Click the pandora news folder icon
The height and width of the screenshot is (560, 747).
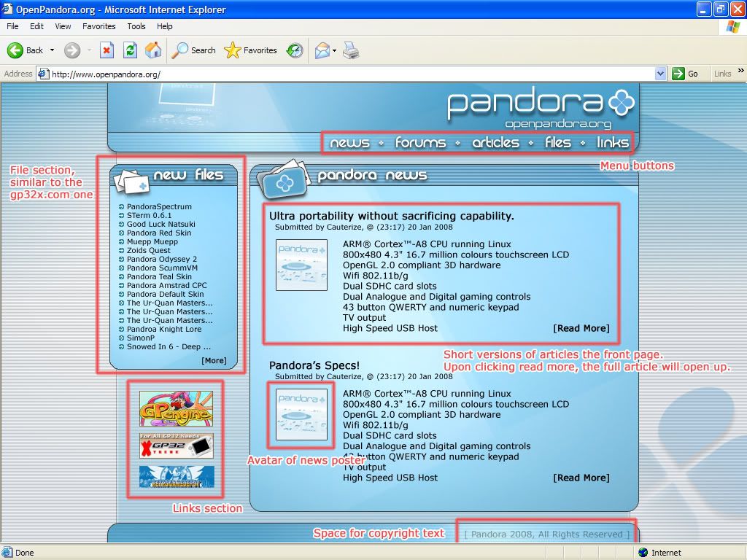pyautogui.click(x=284, y=181)
